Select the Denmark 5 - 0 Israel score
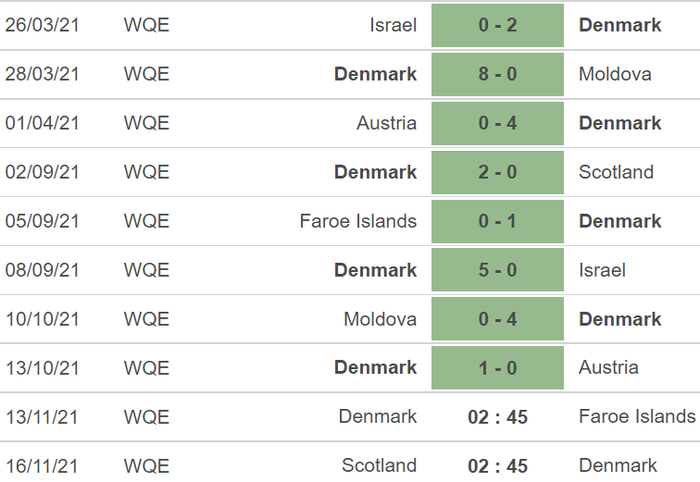Screen dimensions: 700x482 497,270
